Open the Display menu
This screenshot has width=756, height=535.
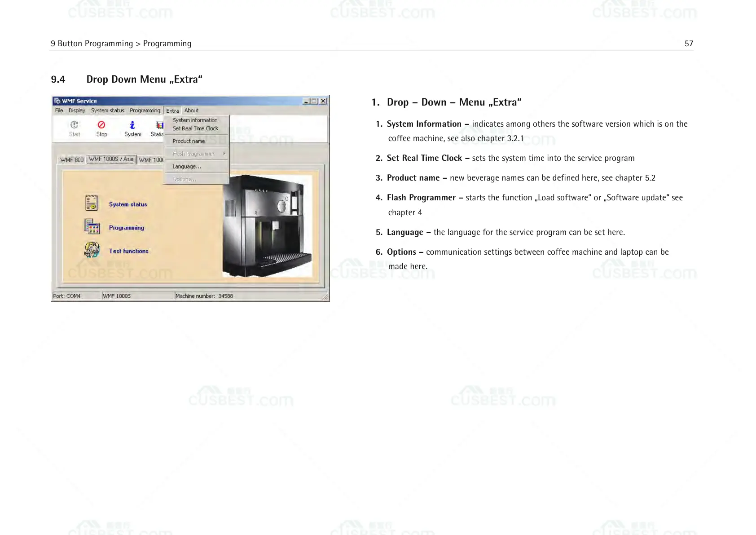(x=77, y=111)
